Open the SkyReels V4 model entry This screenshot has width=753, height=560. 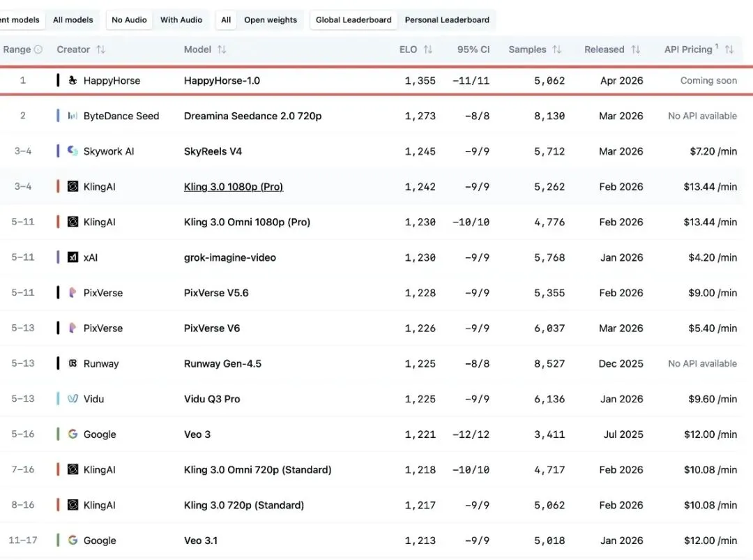[x=213, y=151]
